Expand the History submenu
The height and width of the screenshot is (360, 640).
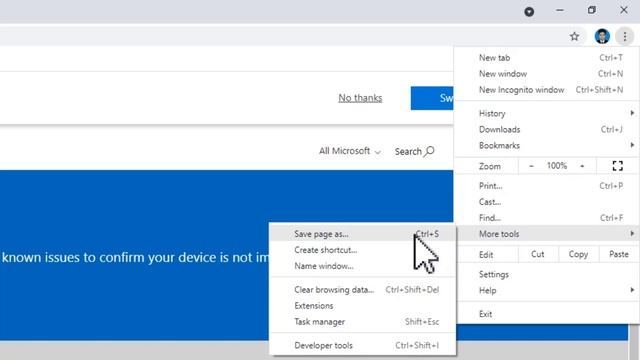pos(547,113)
